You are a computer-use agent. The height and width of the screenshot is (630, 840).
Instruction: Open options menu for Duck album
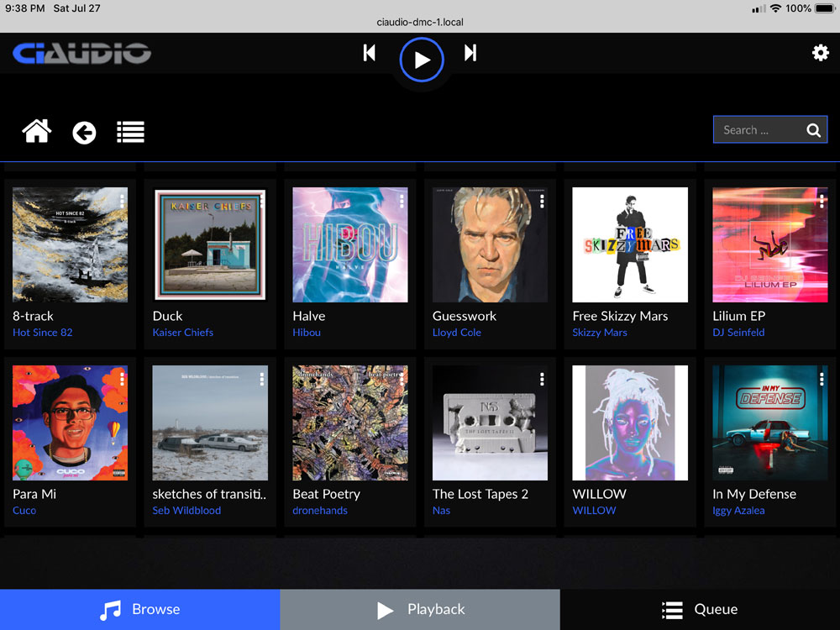tap(262, 201)
